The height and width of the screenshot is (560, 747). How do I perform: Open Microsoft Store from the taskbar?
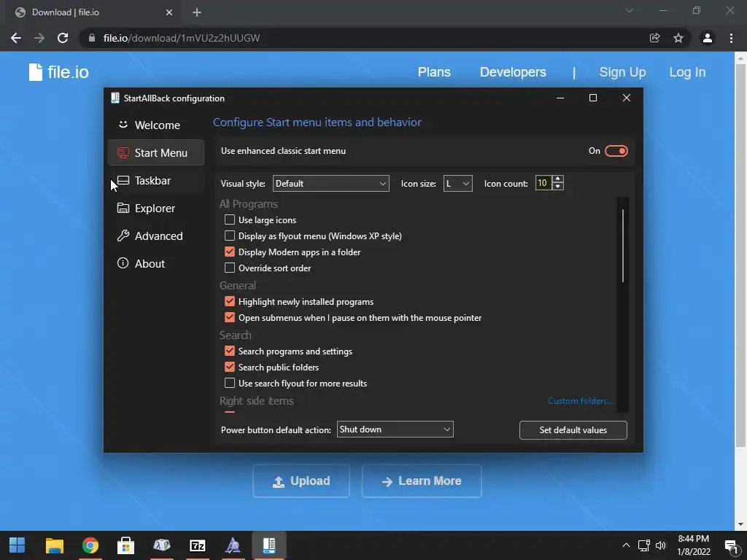point(125,545)
